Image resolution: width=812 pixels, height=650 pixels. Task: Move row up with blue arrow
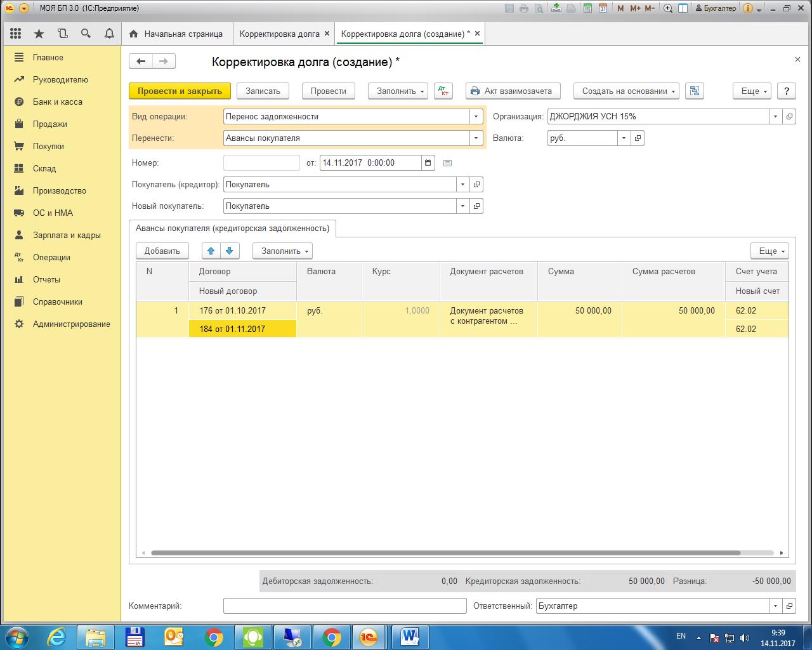[x=211, y=251]
